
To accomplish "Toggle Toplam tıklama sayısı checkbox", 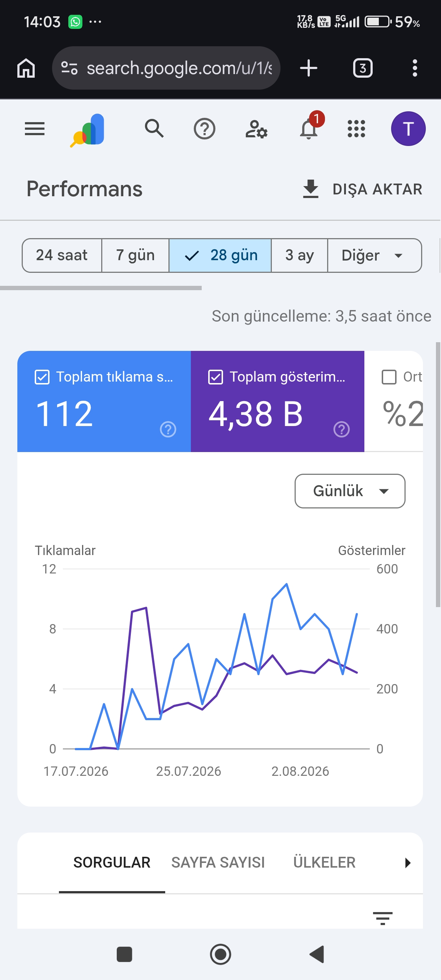I will [42, 377].
